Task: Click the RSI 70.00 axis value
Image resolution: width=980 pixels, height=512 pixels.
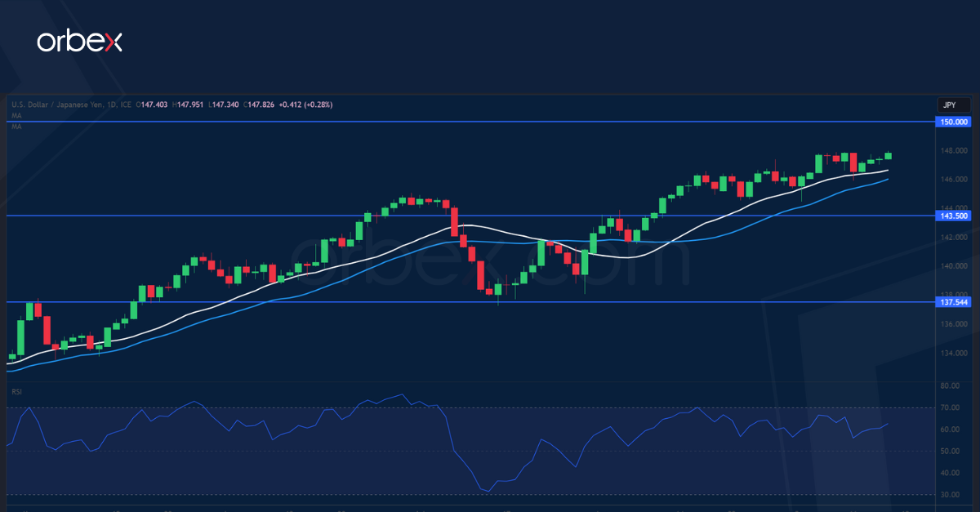Action: [950, 407]
